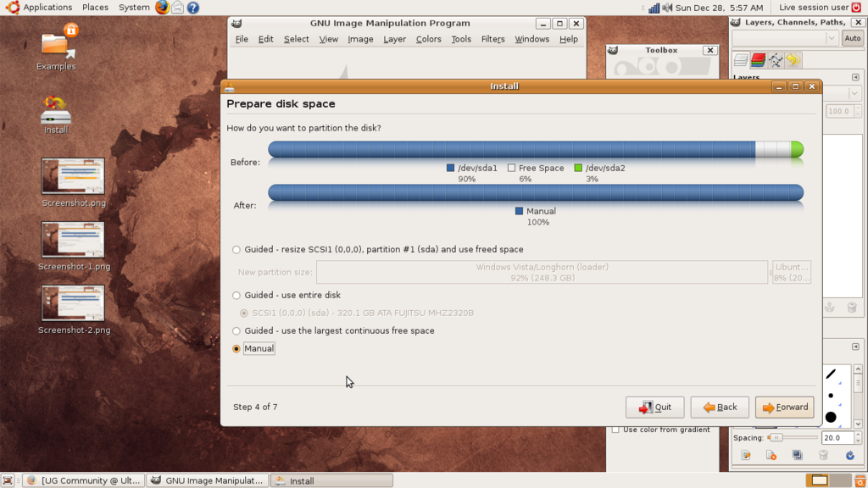868x488 pixels.
Task: Open the layer Mode dropdown
Action: [x=854, y=93]
